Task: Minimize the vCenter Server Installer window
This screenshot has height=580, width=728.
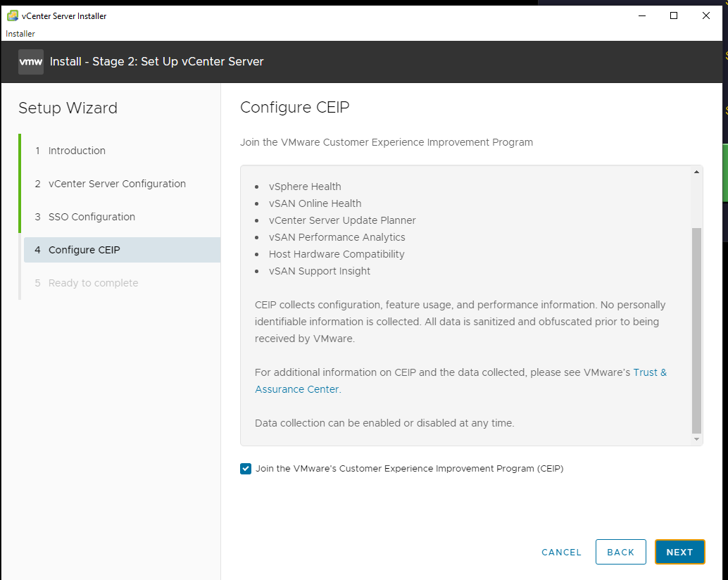Action: [x=642, y=15]
